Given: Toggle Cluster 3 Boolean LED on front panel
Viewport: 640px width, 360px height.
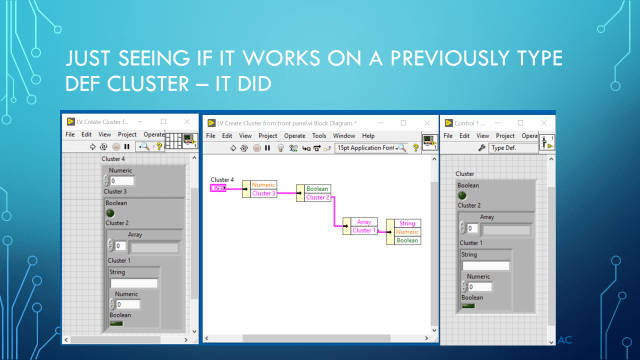Looking at the screenshot, I should 110,213.
